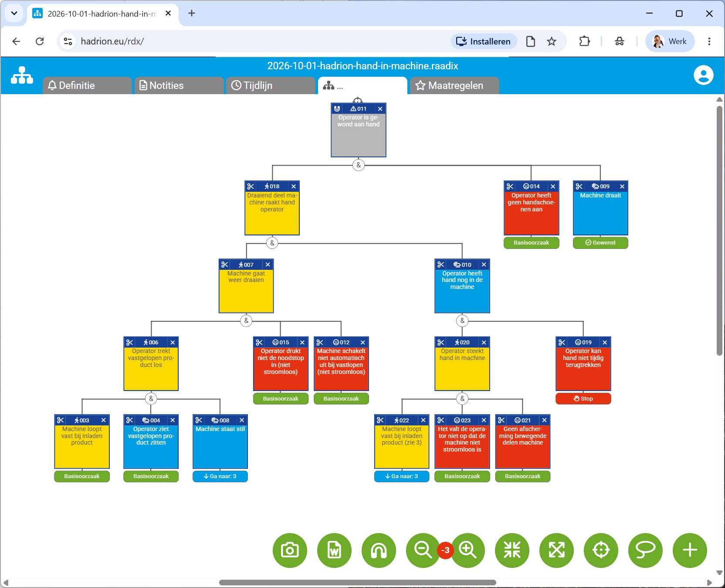
Task: Toggle the & gate under node 010
Action: coord(462,321)
